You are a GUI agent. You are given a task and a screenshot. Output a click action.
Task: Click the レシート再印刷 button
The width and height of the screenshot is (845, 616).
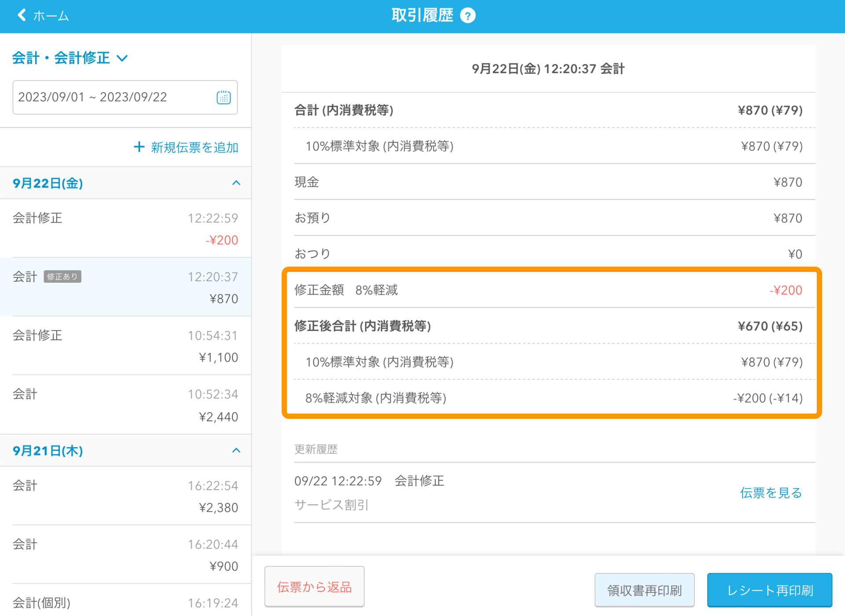(769, 590)
